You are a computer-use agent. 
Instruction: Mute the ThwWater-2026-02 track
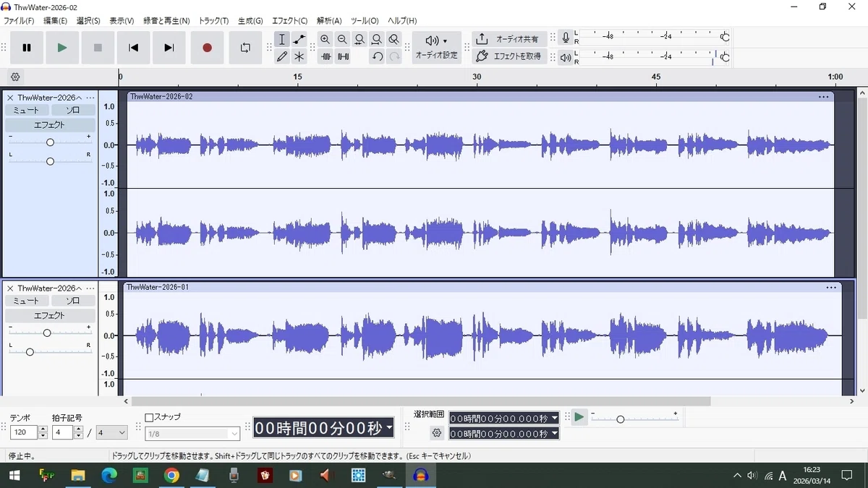pyautogui.click(x=27, y=110)
